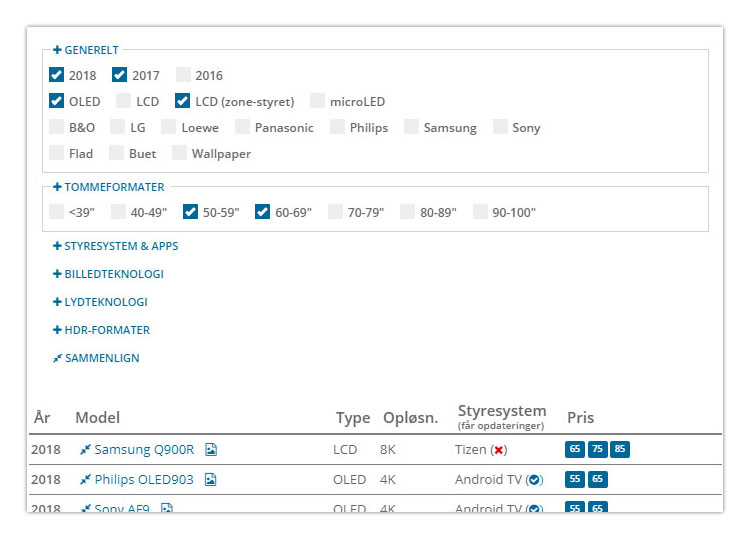Screen dimensions: 751x539
Task: Check the <39" size checkbox
Action: 57,211
